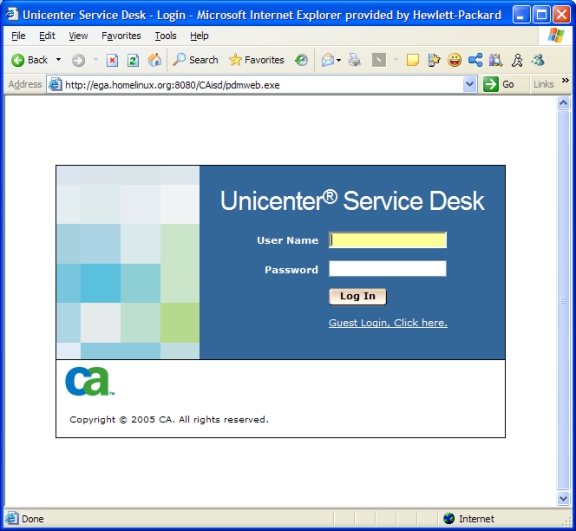The image size is (576, 531).
Task: Click the Log In button
Action: 357,296
